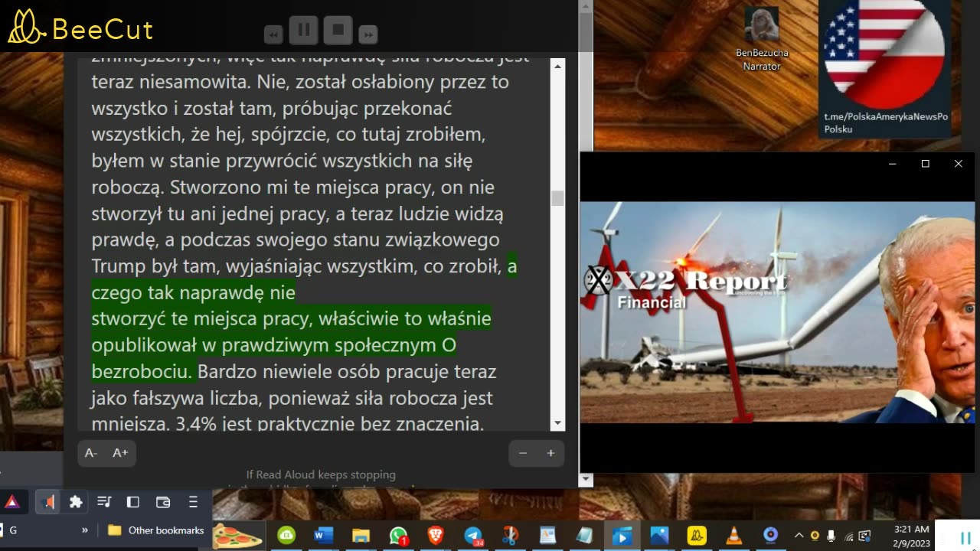This screenshot has height=551, width=980.
Task: Open the media playlist control icon
Action: coord(105,502)
